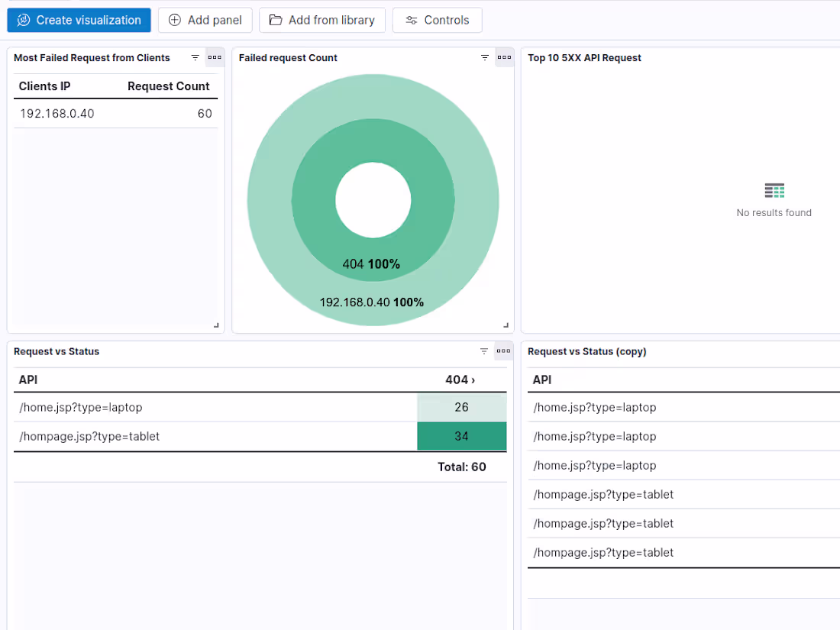Click API header in Request vs Status (copy)

(x=542, y=380)
